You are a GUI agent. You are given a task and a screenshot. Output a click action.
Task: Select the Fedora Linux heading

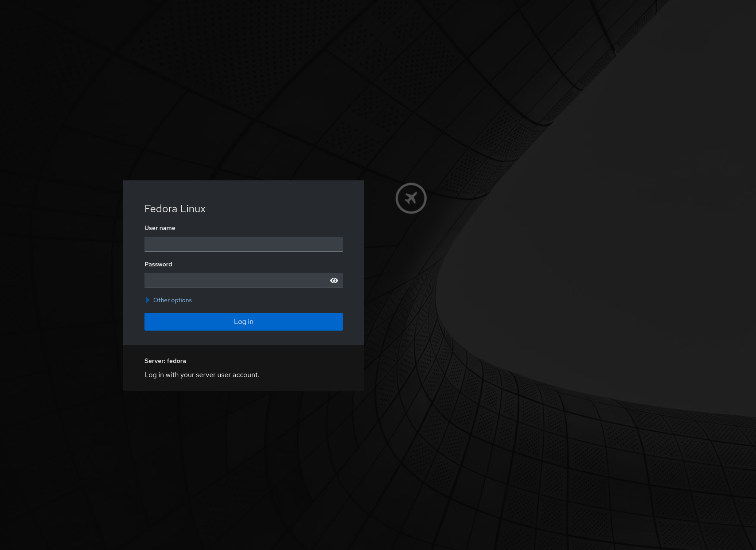[x=175, y=209]
